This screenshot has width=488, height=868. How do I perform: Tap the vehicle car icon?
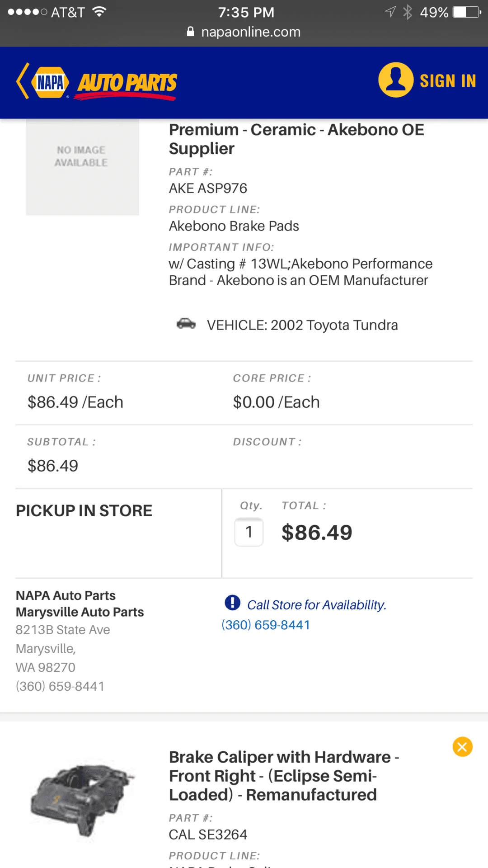click(x=186, y=324)
